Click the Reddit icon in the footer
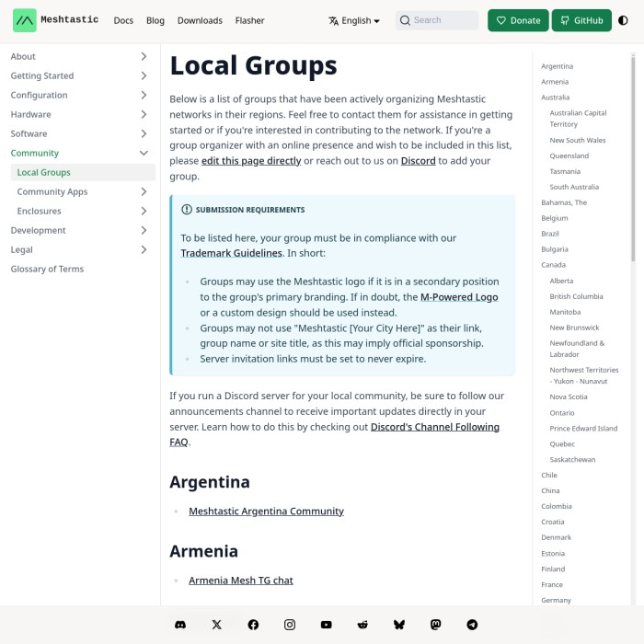 coord(362,625)
